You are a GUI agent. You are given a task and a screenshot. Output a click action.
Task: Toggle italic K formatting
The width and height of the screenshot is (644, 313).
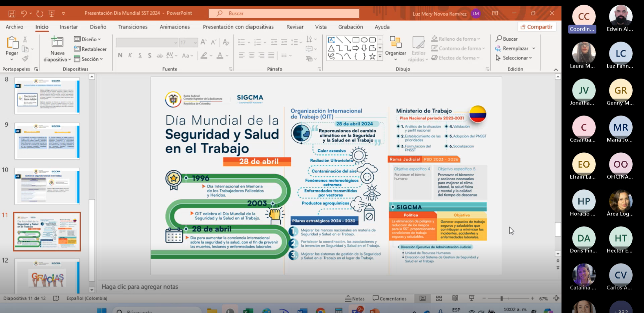click(130, 55)
